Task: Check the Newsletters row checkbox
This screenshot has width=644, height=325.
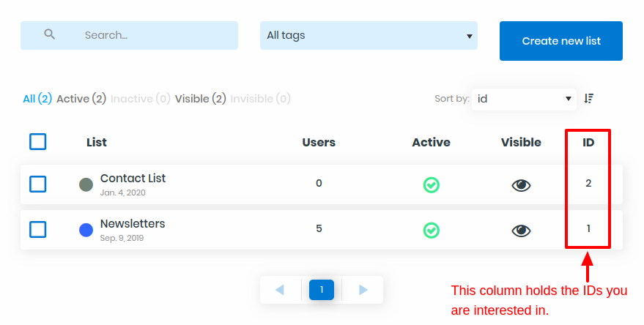Action: coord(38,229)
